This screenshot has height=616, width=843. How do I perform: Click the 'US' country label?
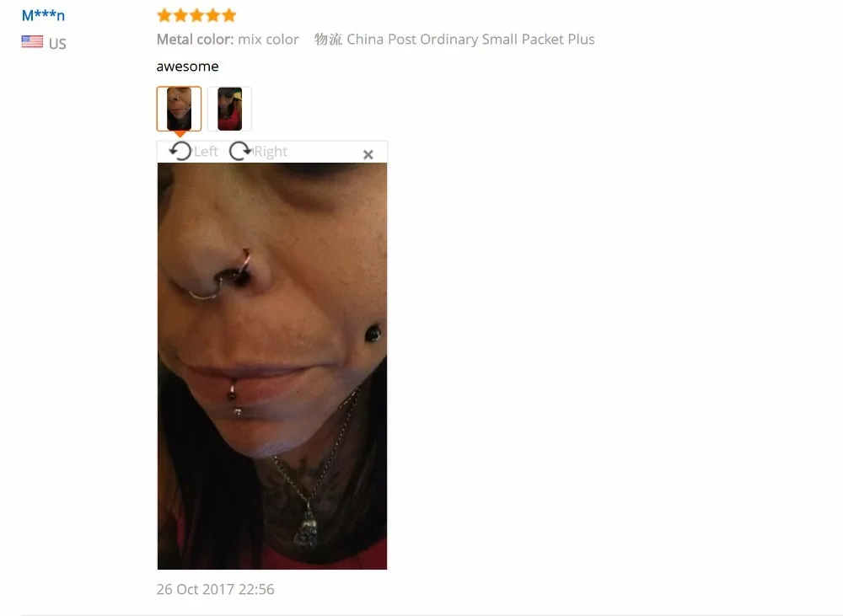click(57, 44)
